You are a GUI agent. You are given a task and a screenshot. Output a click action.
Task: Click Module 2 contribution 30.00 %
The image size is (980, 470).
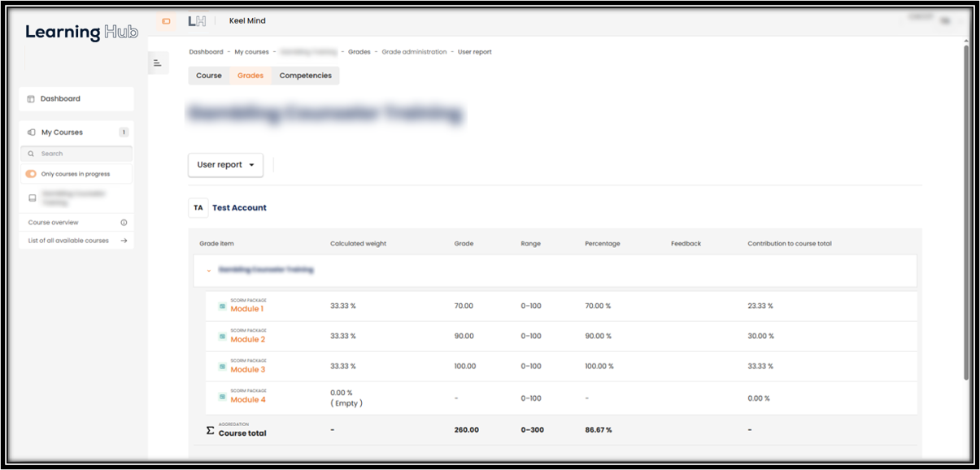[761, 337]
